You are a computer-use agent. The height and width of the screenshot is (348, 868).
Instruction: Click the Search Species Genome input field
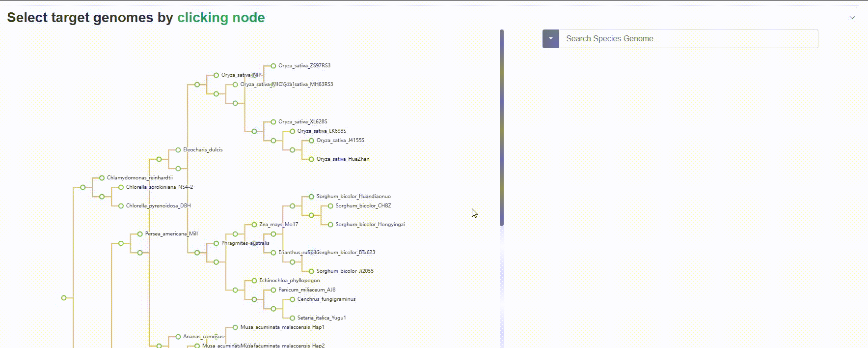coord(688,39)
